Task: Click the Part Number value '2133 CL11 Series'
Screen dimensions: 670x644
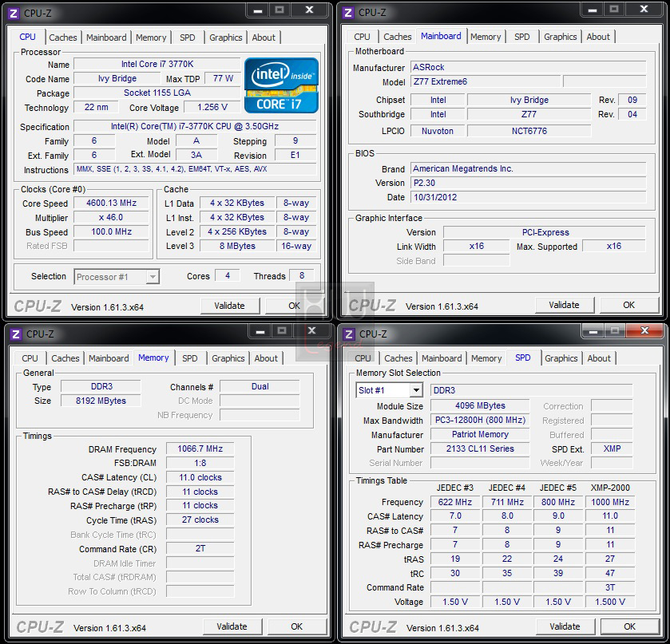Action: pyautogui.click(x=480, y=448)
